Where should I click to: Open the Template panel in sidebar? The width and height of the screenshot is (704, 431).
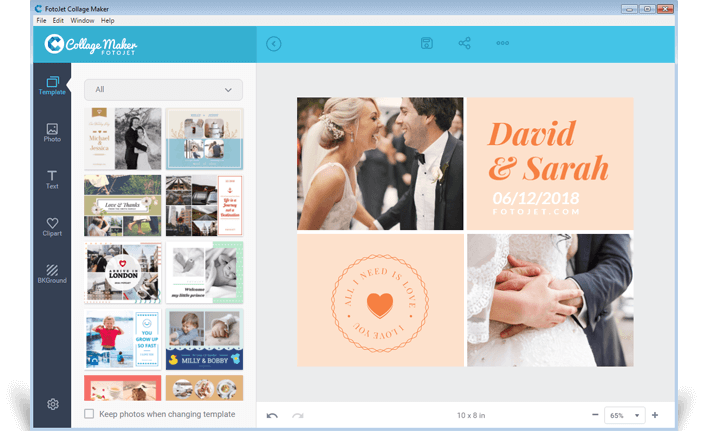(x=52, y=85)
